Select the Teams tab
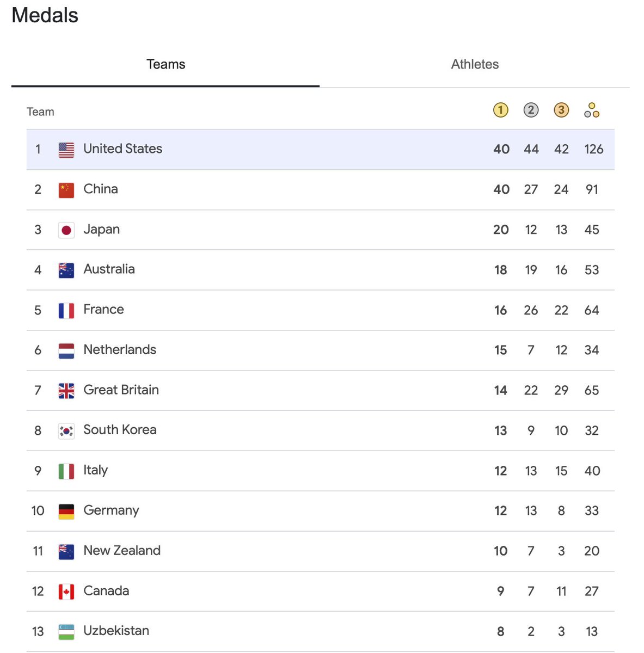644x653 pixels. click(165, 64)
